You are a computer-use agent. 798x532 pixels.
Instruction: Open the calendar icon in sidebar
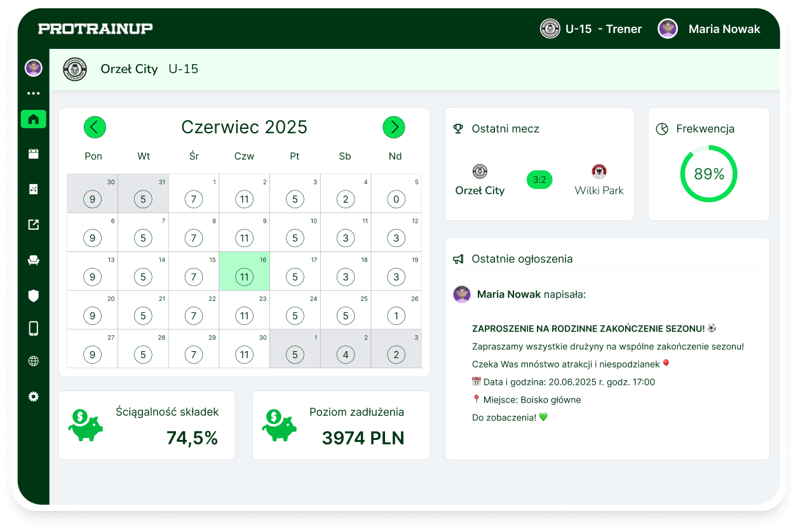coord(34,154)
